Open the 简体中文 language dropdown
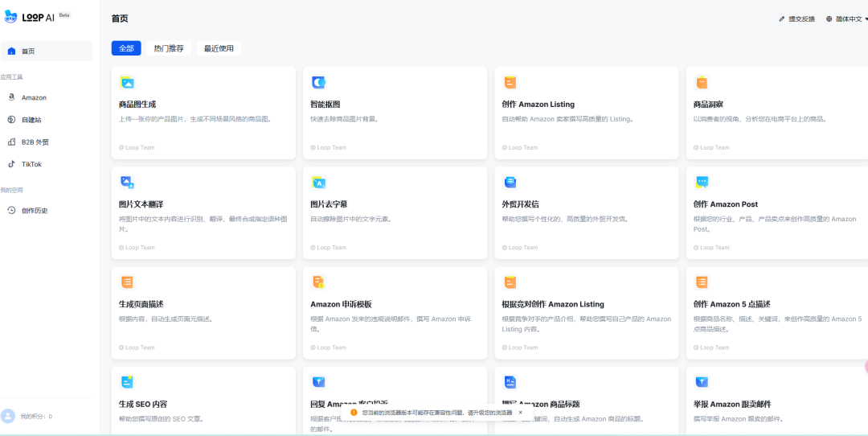The width and height of the screenshot is (868, 436). (x=845, y=19)
